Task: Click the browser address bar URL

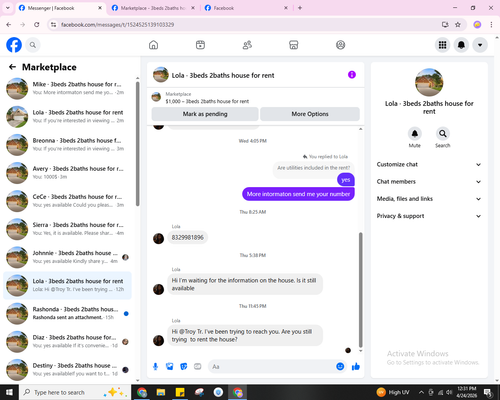Action: pos(117,25)
